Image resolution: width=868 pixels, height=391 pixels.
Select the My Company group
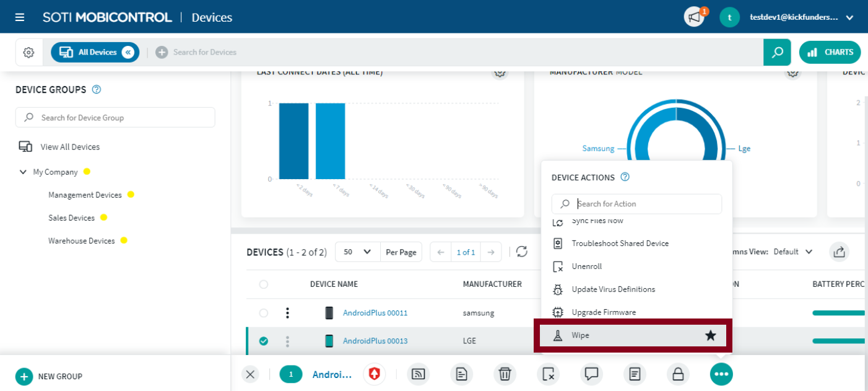(56, 172)
